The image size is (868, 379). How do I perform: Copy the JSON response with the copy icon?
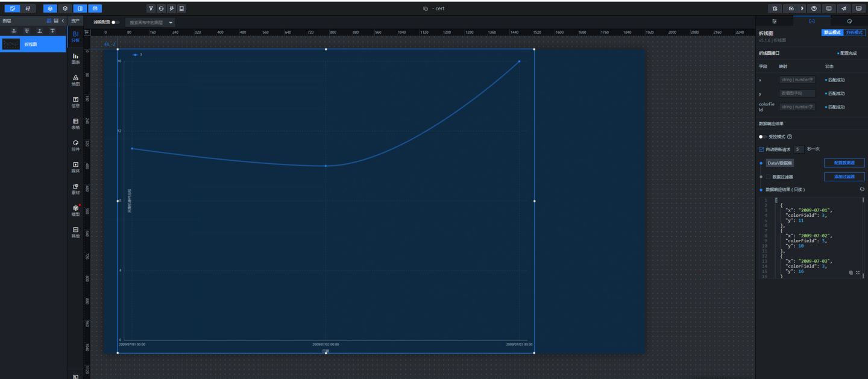tap(851, 273)
